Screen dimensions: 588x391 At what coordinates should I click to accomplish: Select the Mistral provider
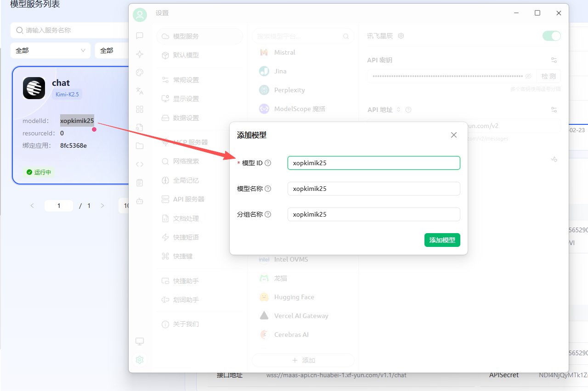tap(284, 52)
